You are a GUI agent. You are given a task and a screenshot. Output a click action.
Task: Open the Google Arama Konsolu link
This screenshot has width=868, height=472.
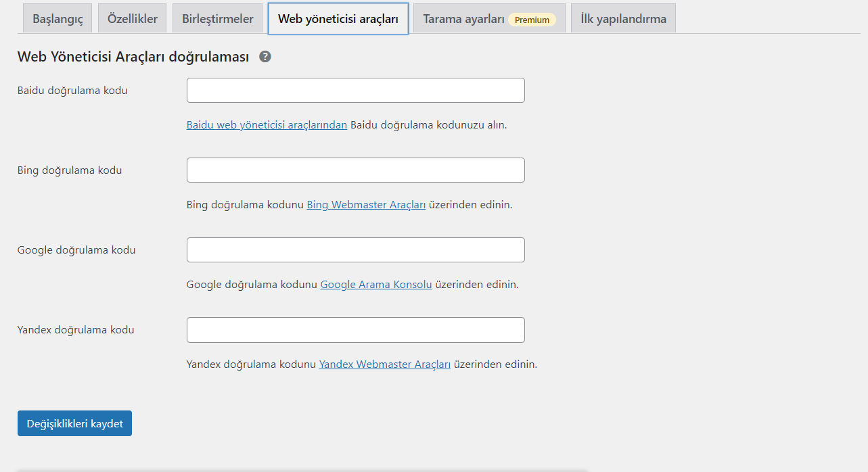tap(375, 285)
